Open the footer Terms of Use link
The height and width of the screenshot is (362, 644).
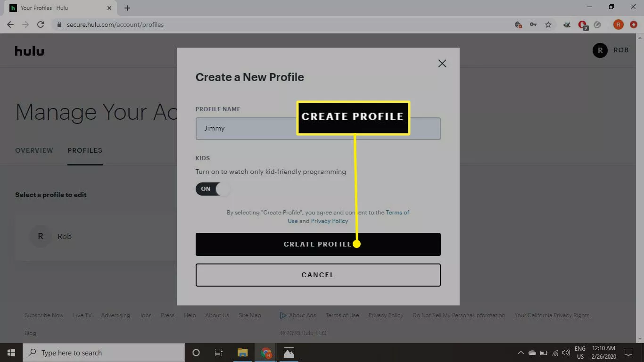(x=342, y=315)
